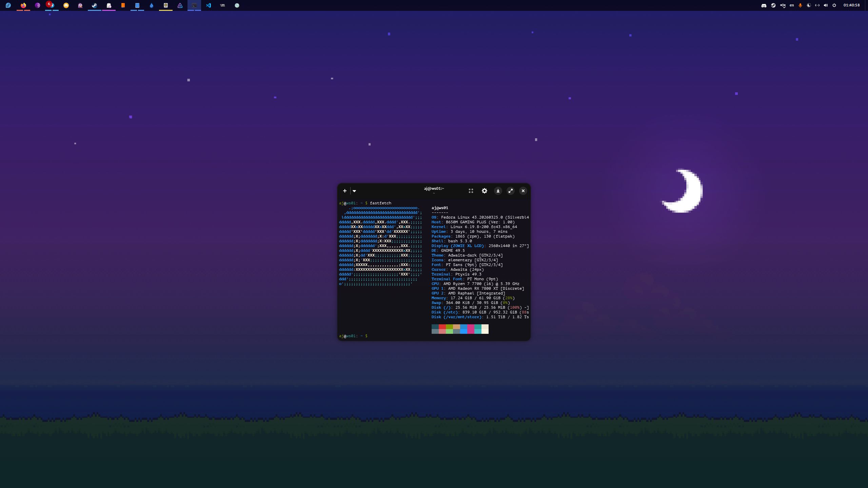The image size is (868, 488).
Task: Toggle the orange microphone indicator
Action: point(800,5)
